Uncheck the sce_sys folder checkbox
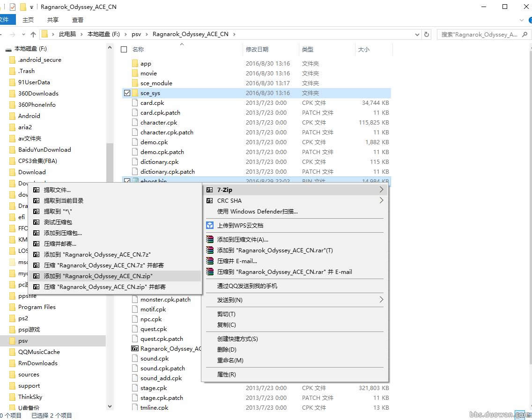The width and height of the screenshot is (532, 420). (x=127, y=93)
